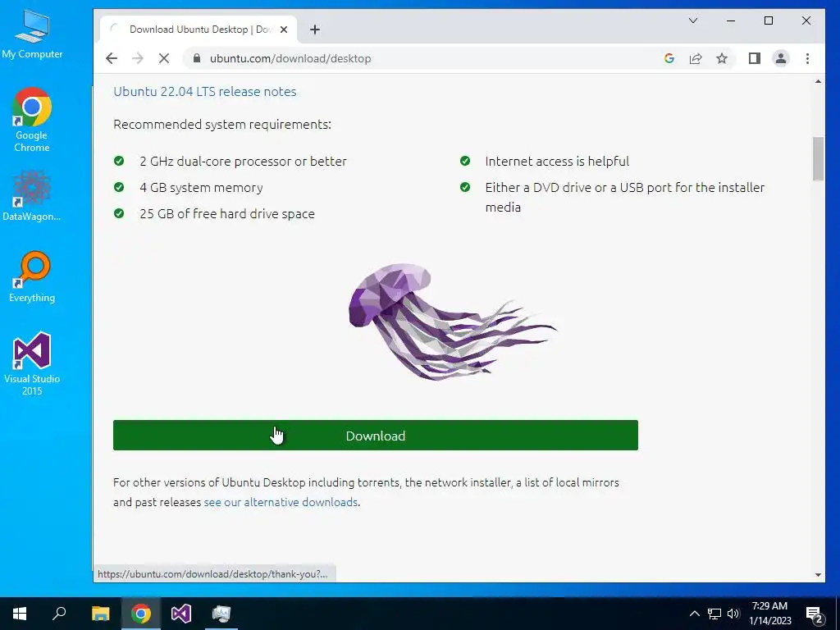Maximize the Chrome window

[768, 21]
